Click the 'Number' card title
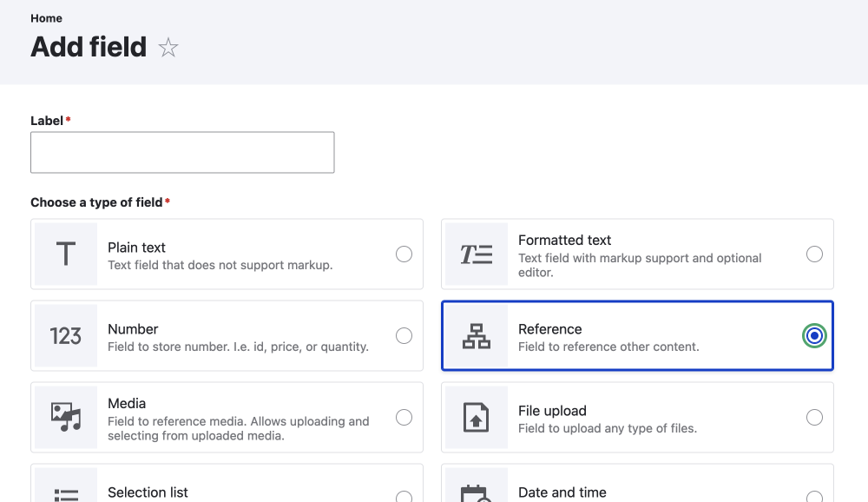 coord(133,329)
